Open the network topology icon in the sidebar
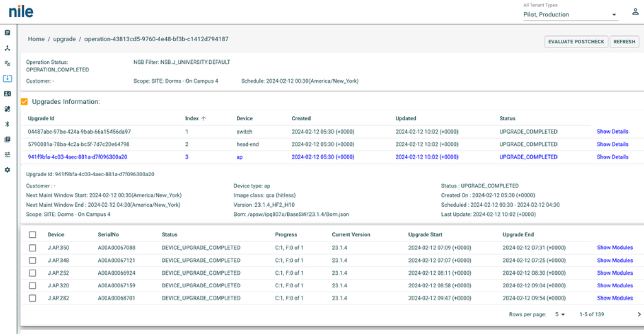Viewport: 644px width, 334px height. [7, 48]
